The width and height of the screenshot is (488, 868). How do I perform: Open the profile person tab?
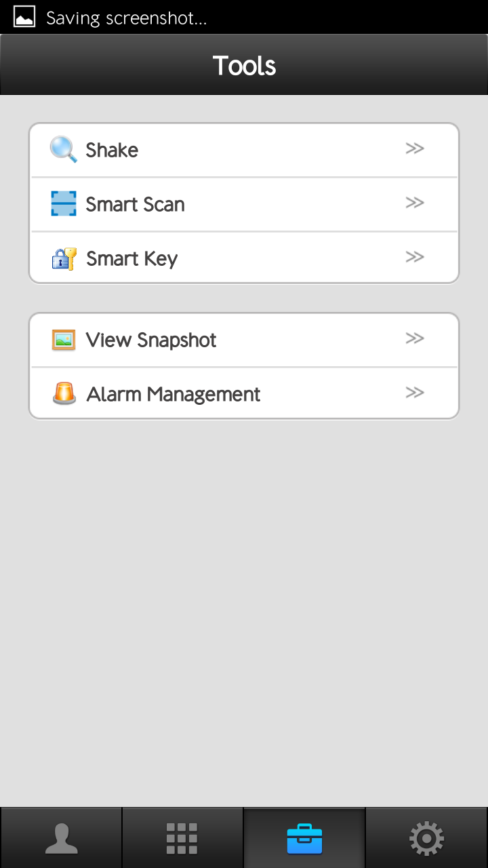pos(61,838)
